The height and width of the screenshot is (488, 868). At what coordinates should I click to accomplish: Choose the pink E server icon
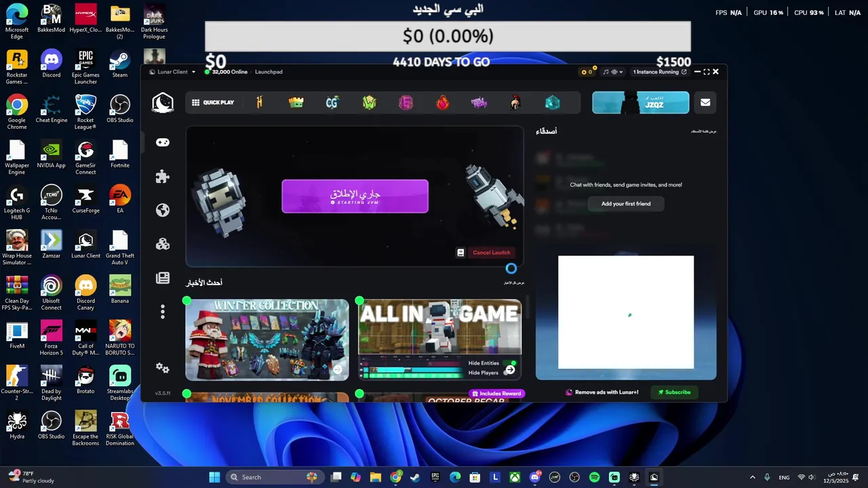[x=406, y=102]
